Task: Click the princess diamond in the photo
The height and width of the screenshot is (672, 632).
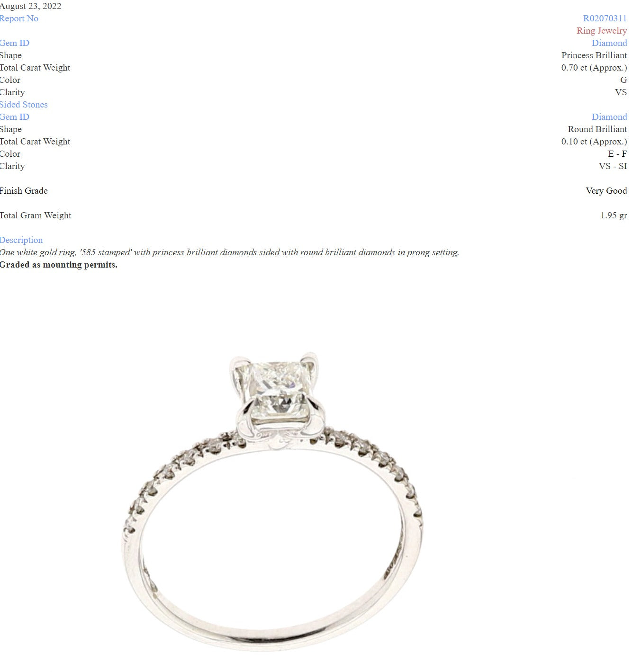Action: pyautogui.click(x=276, y=390)
